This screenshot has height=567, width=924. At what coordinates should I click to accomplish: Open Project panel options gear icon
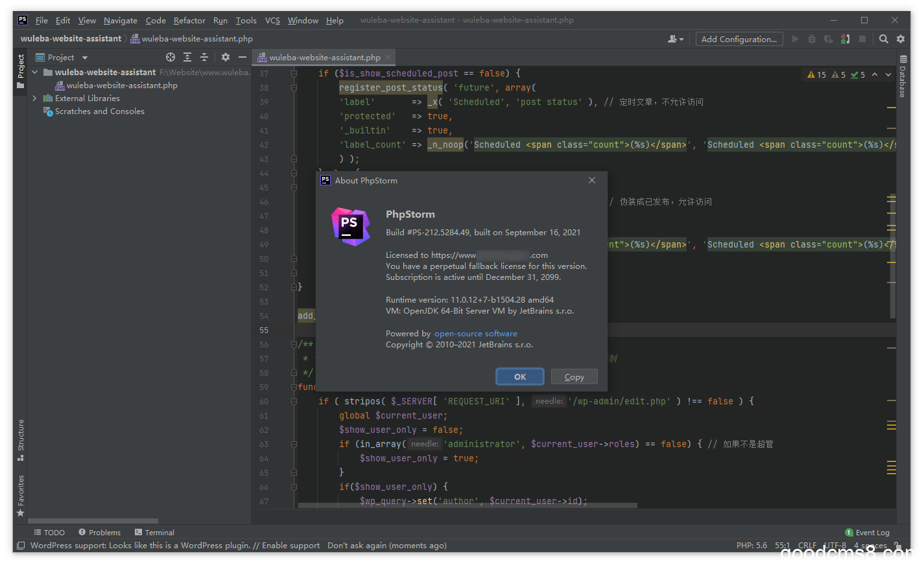click(x=226, y=57)
